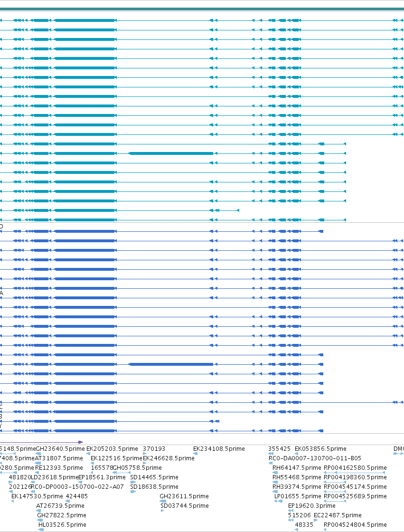The height and width of the screenshot is (532, 404).
Task: Select the GH23611.5prime label
Action: [184, 496]
